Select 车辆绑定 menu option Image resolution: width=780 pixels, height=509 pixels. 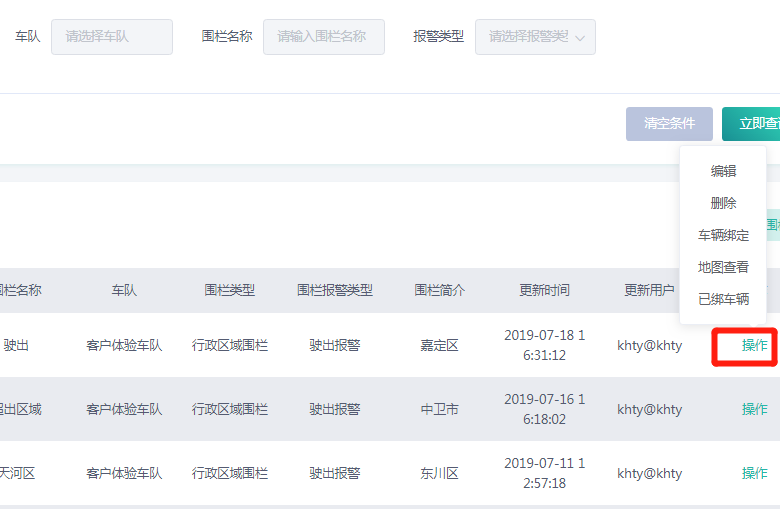pyautogui.click(x=723, y=236)
